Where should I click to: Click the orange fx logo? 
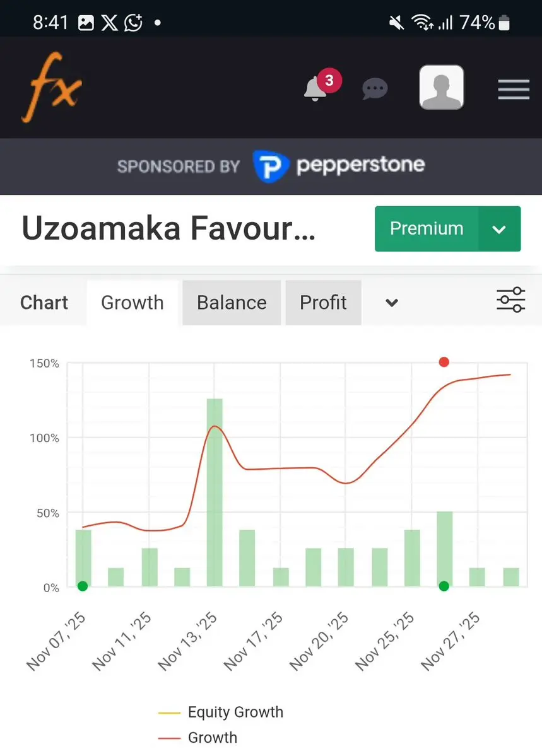click(52, 87)
